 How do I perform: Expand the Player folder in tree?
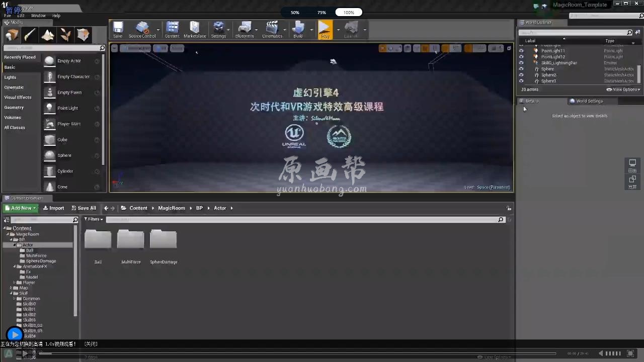(x=15, y=283)
